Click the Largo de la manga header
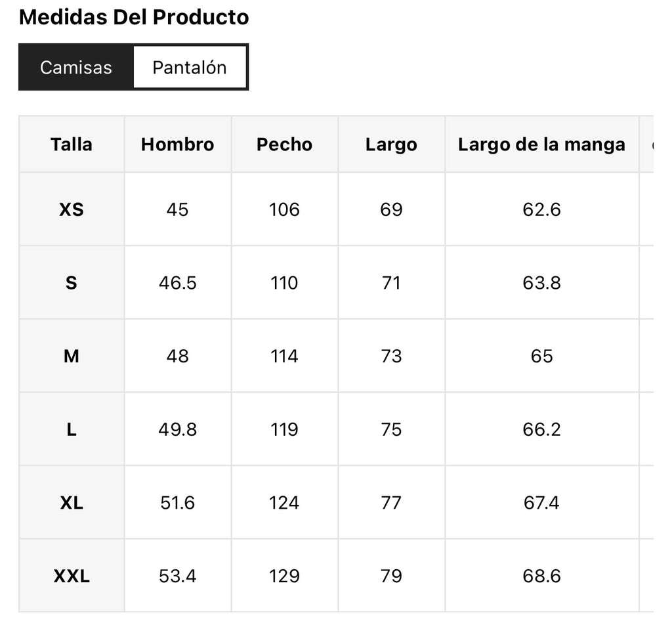672x621 pixels. (x=541, y=144)
